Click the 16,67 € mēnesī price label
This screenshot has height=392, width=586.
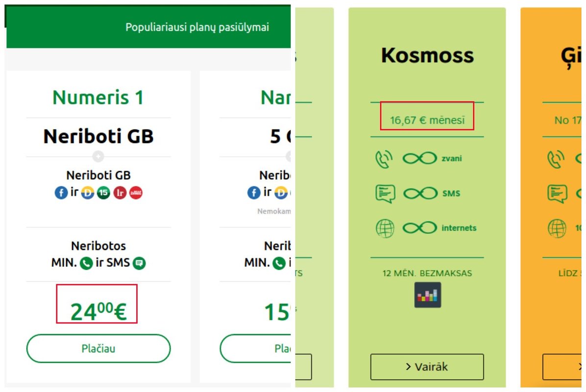coord(427,121)
